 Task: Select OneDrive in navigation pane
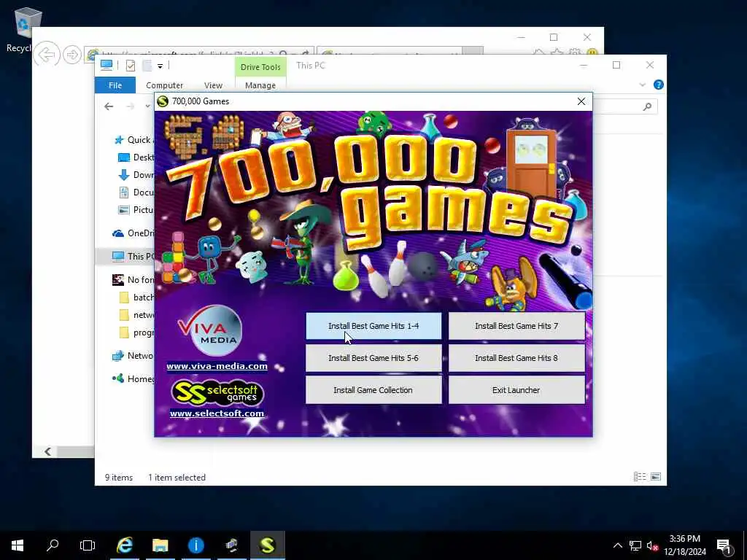click(x=133, y=233)
